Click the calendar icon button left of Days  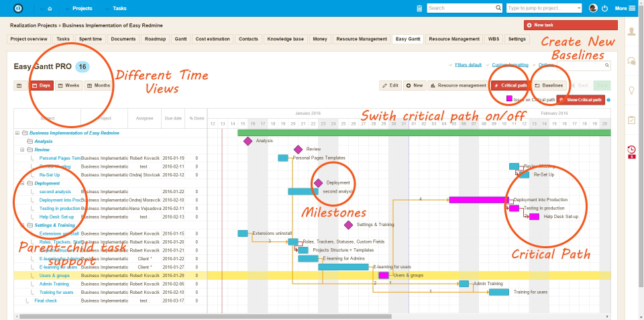[19, 85]
